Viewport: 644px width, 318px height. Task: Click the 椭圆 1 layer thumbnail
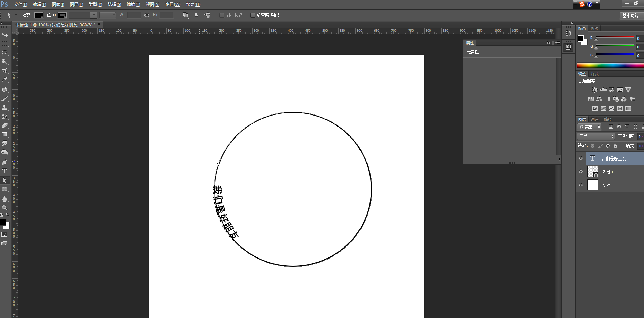[592, 172]
